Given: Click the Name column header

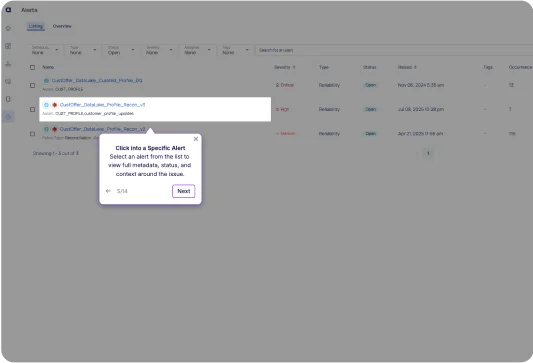Looking at the screenshot, I should click(48, 67).
